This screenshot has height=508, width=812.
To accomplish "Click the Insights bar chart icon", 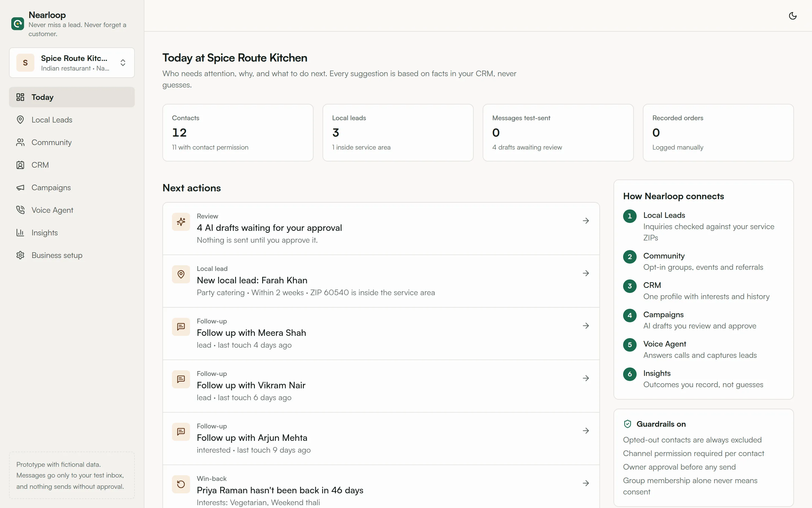I will tap(21, 233).
